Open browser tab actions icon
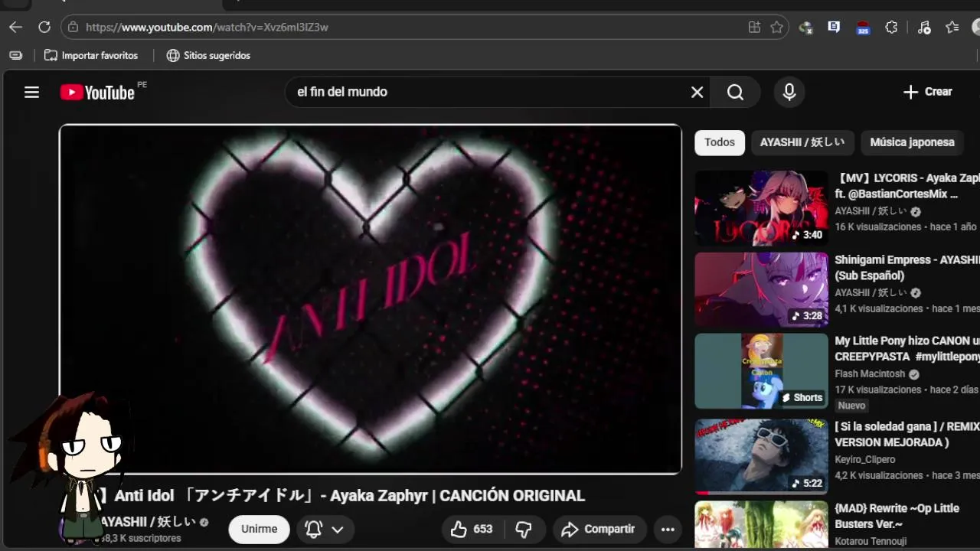This screenshot has width=980, height=551. point(15,55)
